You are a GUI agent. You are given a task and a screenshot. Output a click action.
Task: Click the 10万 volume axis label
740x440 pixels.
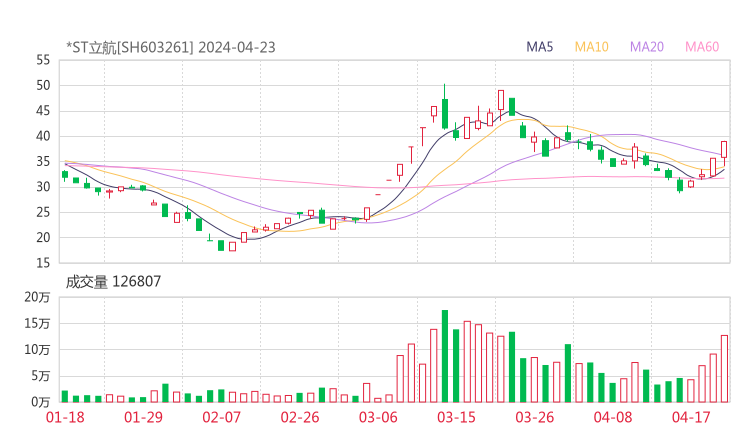pyautogui.click(x=37, y=350)
